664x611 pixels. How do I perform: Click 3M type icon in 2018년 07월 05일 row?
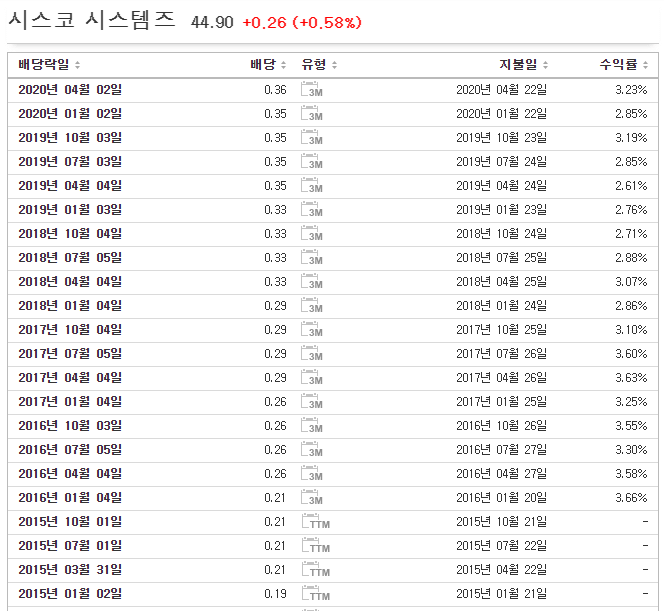tap(312, 257)
